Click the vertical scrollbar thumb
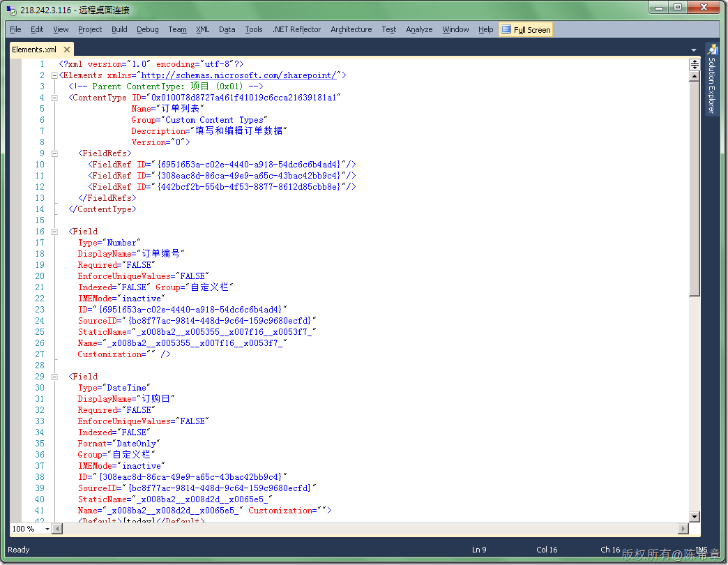This screenshot has width=728, height=565. [695, 188]
